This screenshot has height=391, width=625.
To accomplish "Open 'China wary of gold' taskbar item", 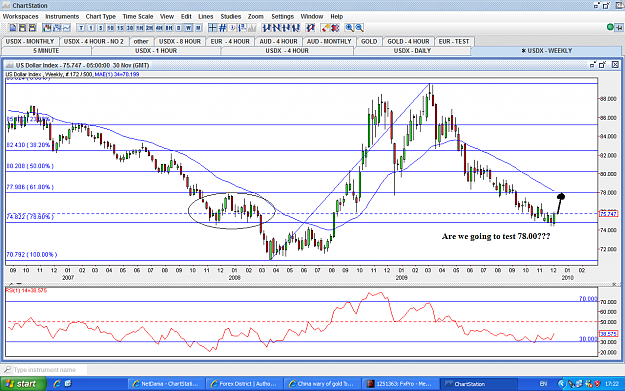I will point(322,384).
